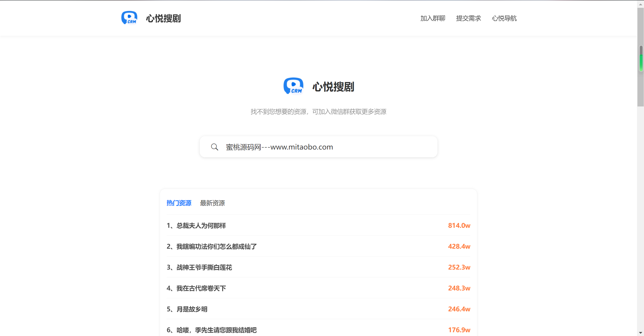Image resolution: width=644 pixels, height=336 pixels.
Task: Click the 252.3w view count
Action: point(459,267)
